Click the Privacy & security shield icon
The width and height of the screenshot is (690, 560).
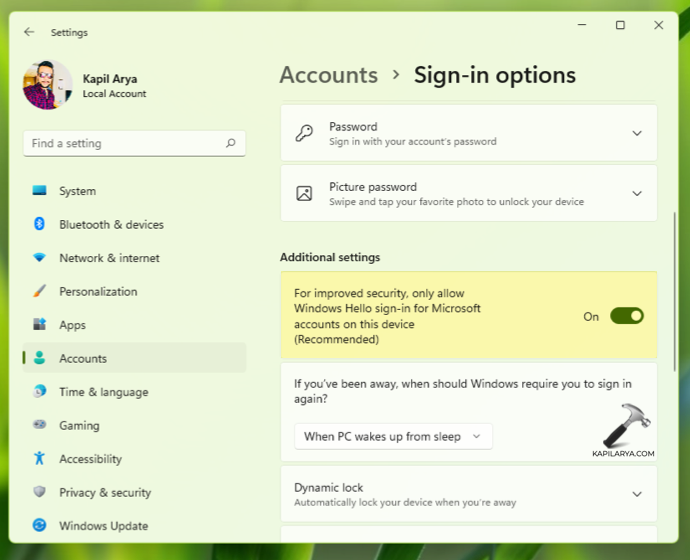(x=39, y=491)
